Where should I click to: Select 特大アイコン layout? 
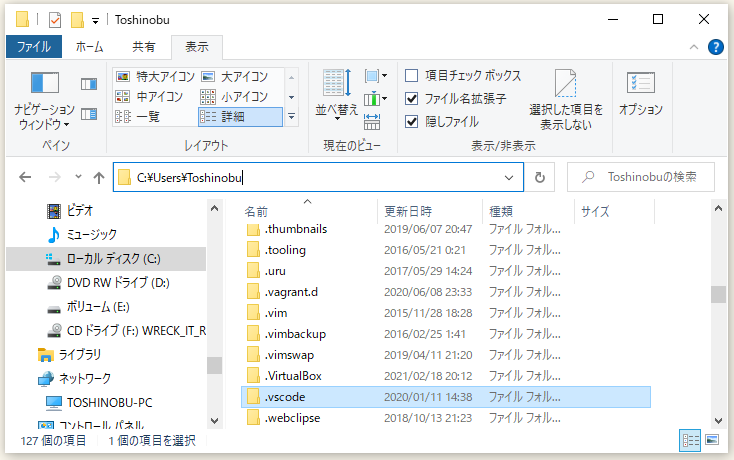point(155,76)
